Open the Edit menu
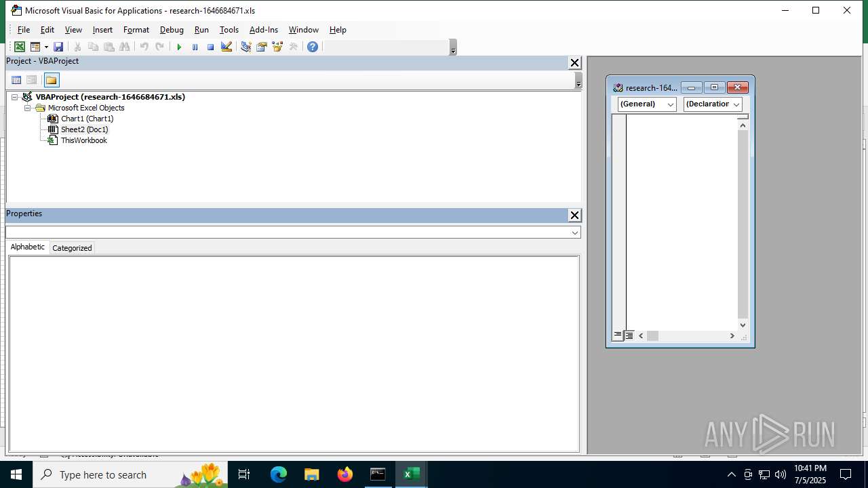Viewport: 868px width, 488px height. pyautogui.click(x=47, y=30)
